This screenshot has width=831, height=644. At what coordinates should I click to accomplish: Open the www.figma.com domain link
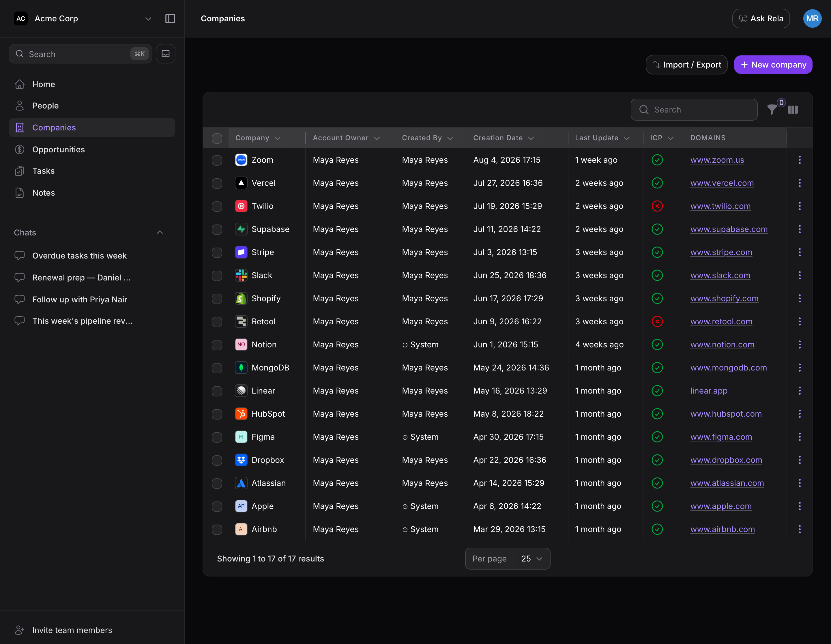721,437
